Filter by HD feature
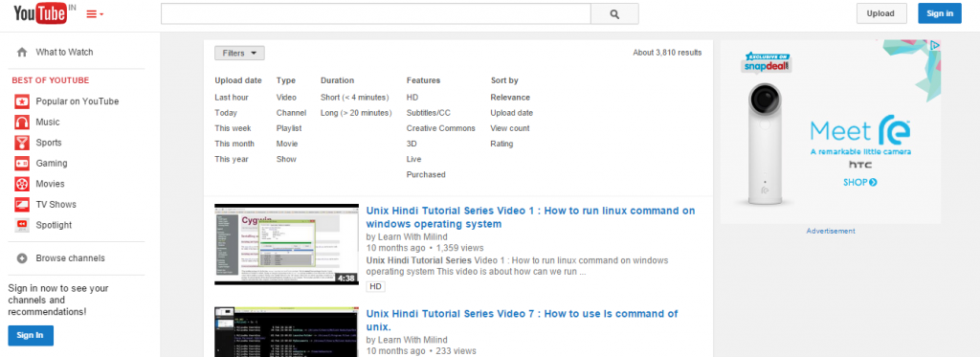Screen dimensions: 980x357 click(x=412, y=98)
